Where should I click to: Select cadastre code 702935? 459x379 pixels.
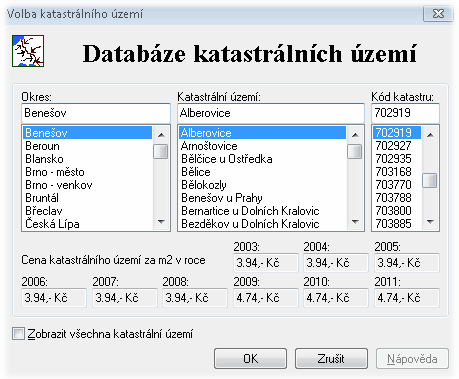coord(397,159)
